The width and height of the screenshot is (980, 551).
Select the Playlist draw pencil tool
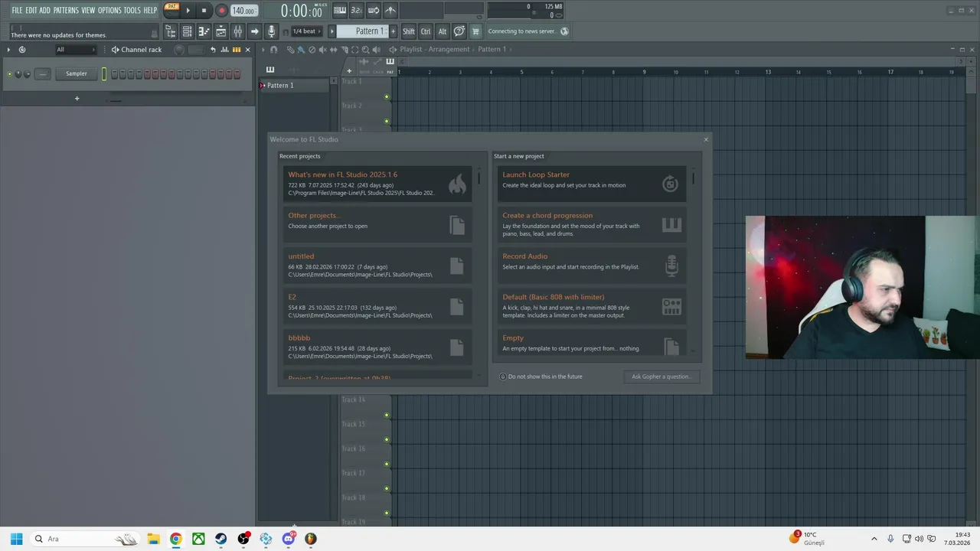pyautogui.click(x=290, y=50)
